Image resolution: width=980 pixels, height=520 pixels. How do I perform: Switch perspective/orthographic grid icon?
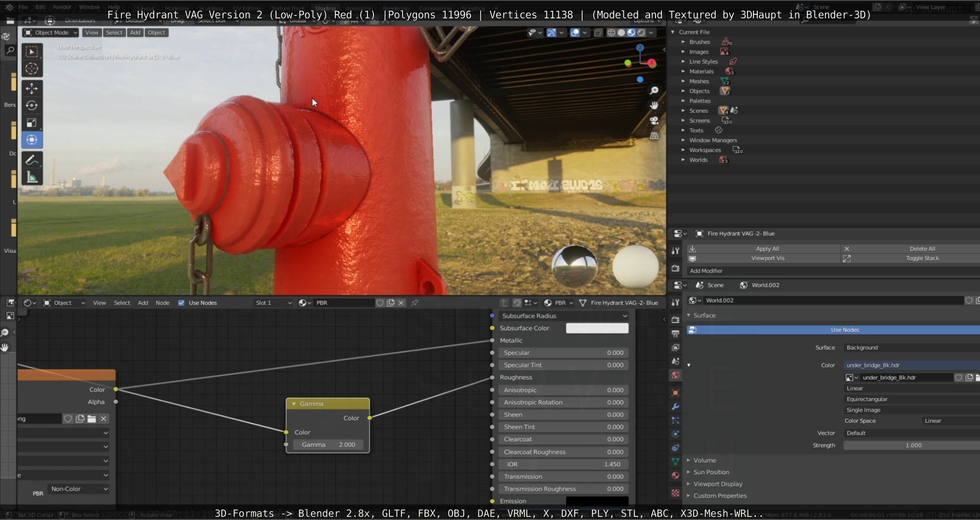(x=654, y=135)
